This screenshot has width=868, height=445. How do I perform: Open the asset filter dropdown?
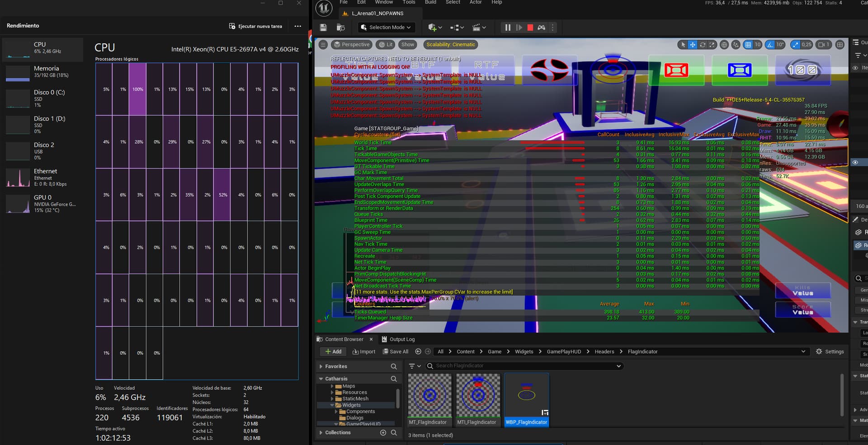[415, 366]
